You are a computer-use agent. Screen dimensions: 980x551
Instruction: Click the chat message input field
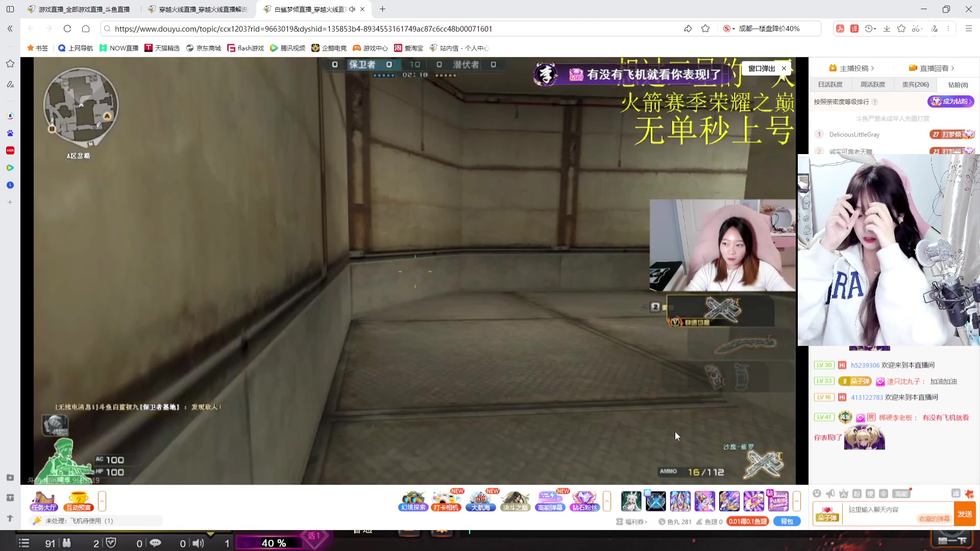897,513
